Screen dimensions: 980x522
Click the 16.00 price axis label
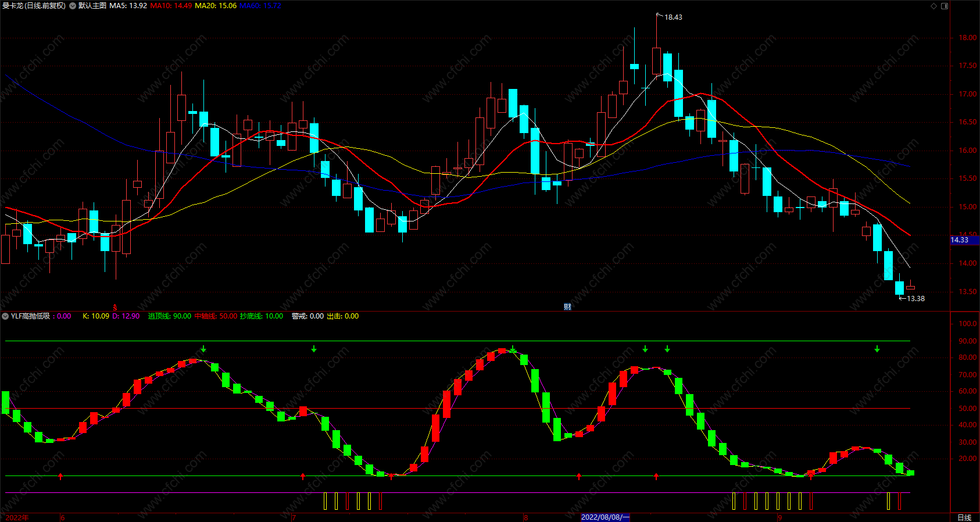(968, 151)
